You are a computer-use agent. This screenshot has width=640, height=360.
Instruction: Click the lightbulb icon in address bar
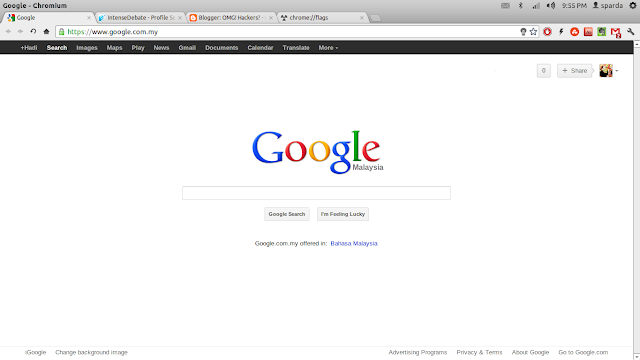pyautogui.click(x=523, y=32)
